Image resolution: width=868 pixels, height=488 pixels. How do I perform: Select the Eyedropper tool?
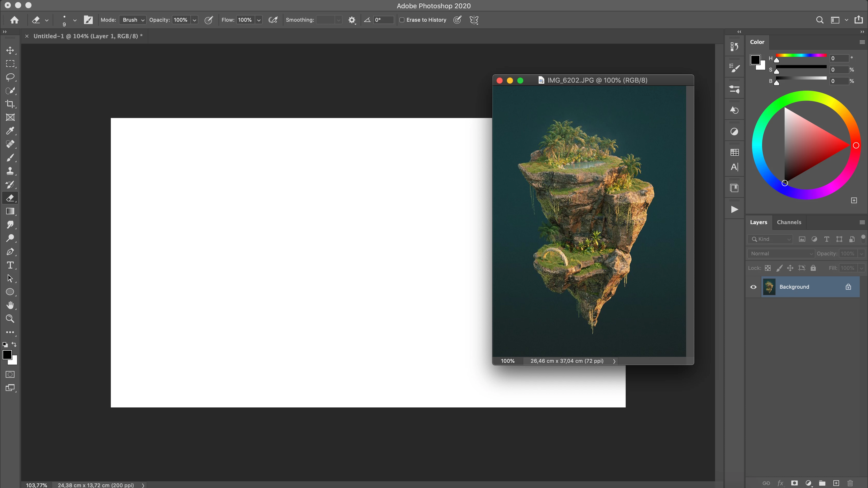pyautogui.click(x=10, y=131)
